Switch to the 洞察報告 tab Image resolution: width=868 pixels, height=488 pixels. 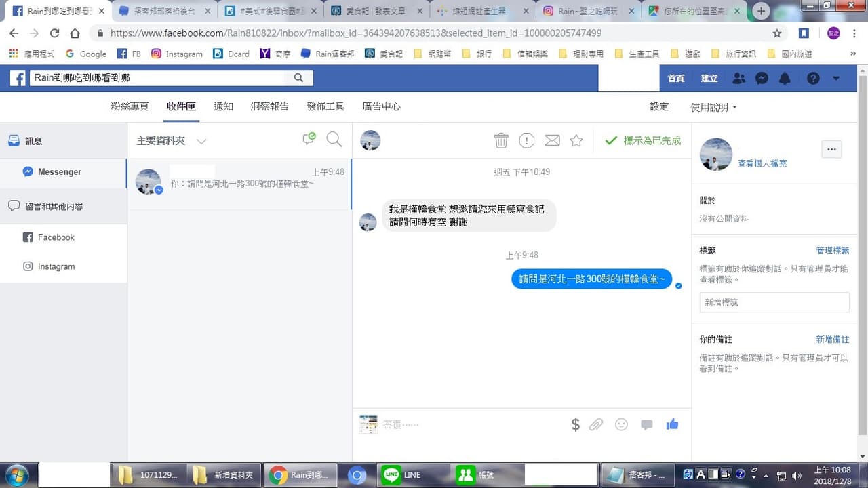pyautogui.click(x=269, y=106)
